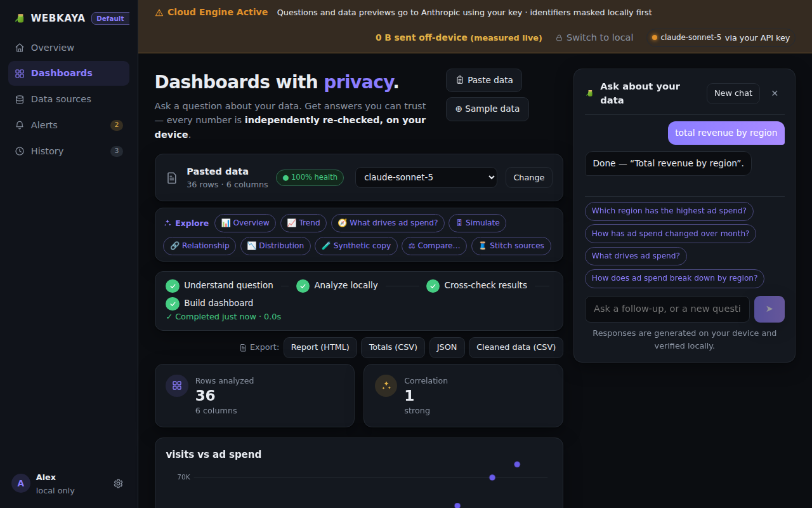Select the Distribution chip
812x508 pixels.
click(275, 246)
